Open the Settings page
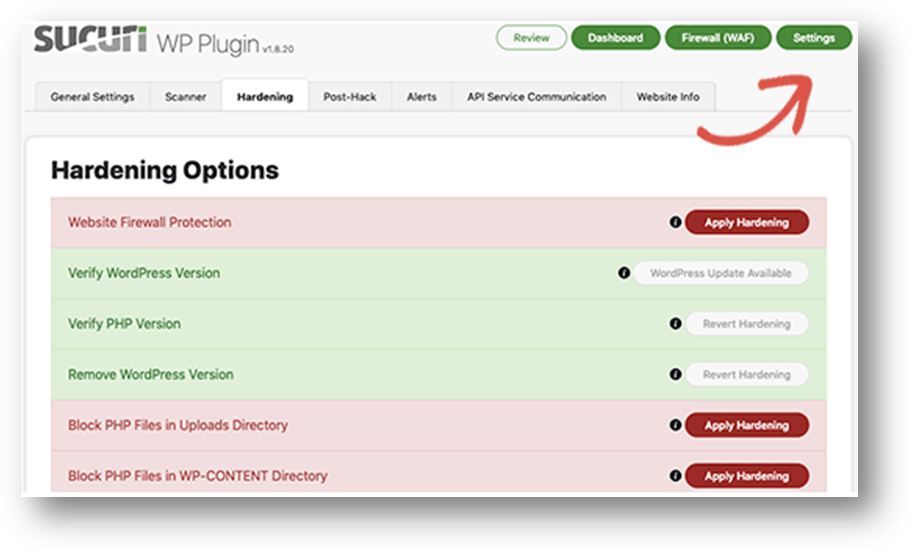 pos(814,38)
